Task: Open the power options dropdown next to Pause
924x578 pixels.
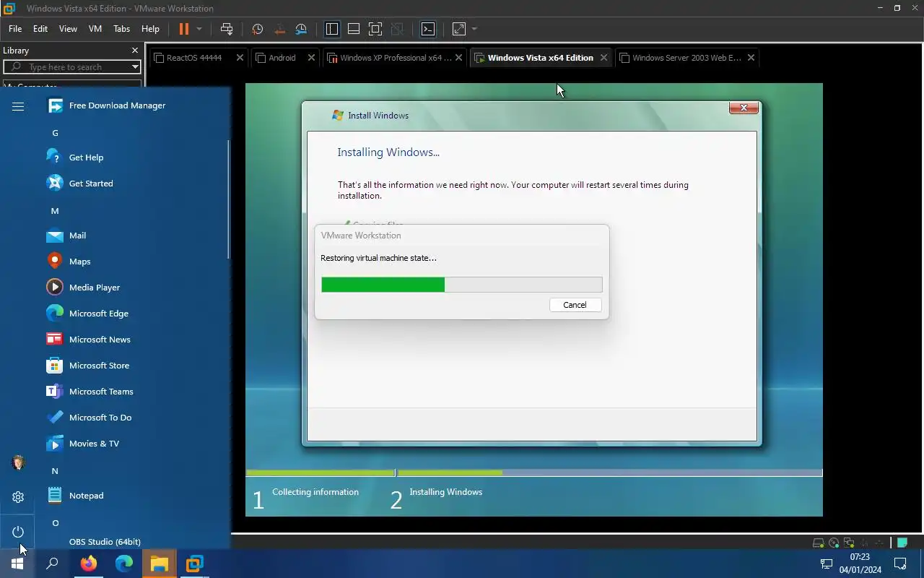Action: [x=199, y=29]
